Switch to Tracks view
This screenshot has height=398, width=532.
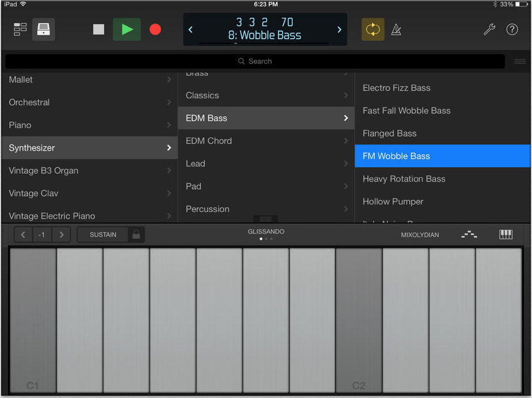[20, 29]
